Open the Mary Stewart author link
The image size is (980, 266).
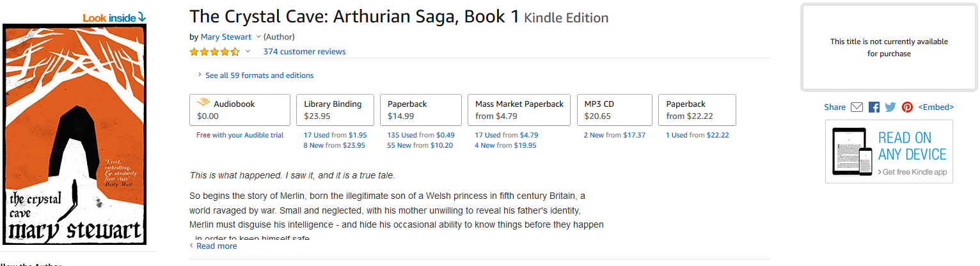(x=226, y=37)
